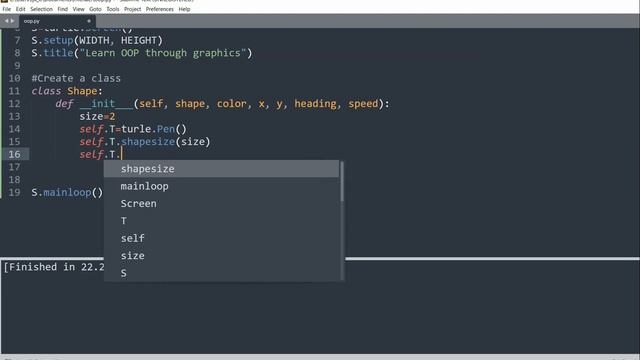Click __init__ in the def line
The height and width of the screenshot is (360, 640).
(106, 104)
